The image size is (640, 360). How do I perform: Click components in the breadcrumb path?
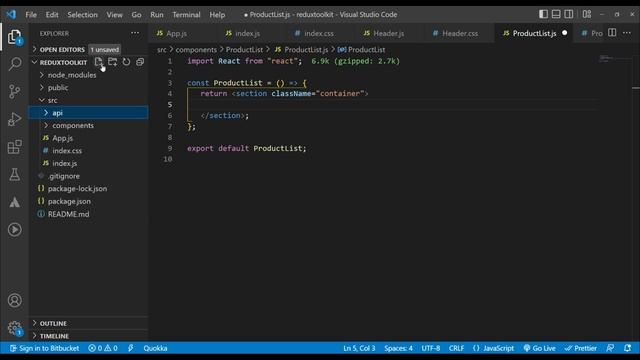pos(196,50)
